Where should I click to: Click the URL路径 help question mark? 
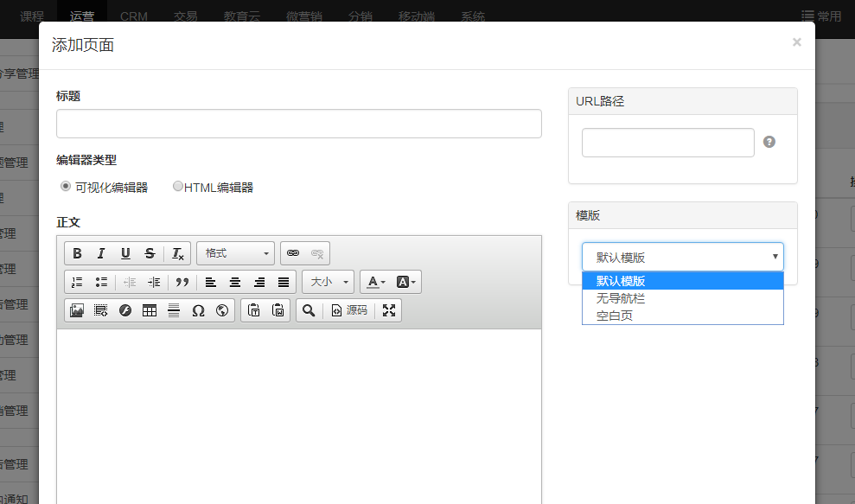[x=769, y=142]
